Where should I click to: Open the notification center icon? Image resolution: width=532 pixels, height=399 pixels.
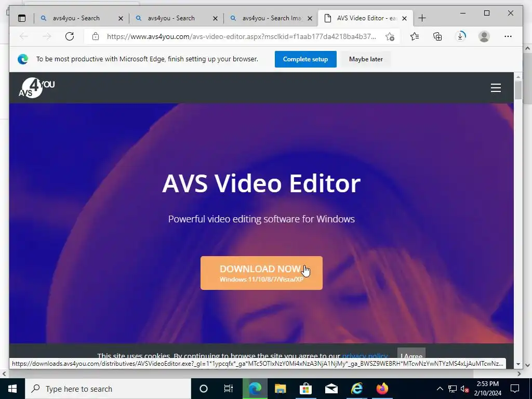515,389
